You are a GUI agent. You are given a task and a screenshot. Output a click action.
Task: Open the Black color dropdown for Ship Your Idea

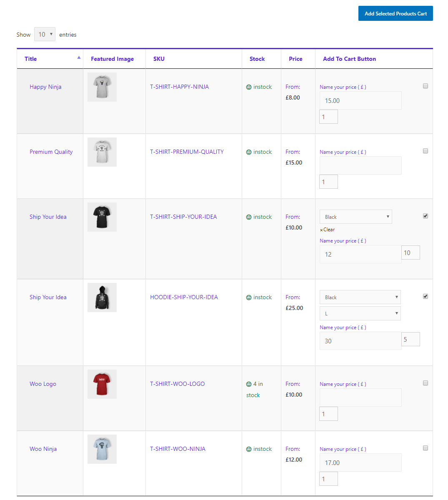point(355,217)
